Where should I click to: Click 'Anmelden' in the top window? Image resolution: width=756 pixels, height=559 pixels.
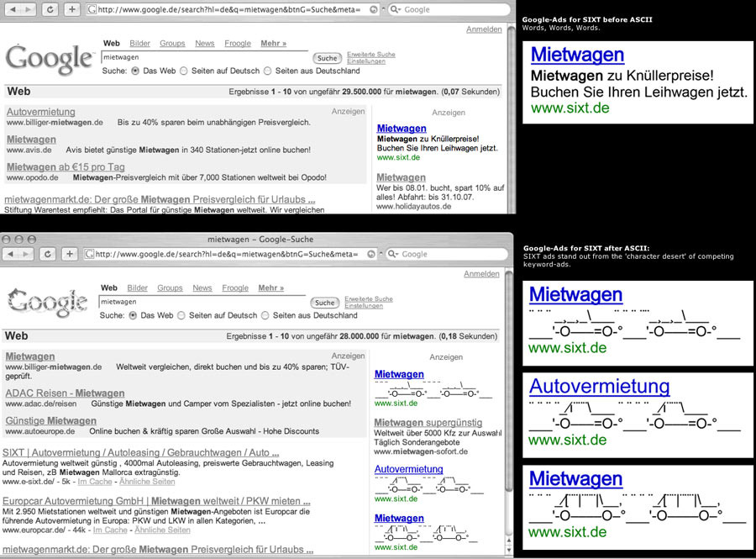click(484, 29)
